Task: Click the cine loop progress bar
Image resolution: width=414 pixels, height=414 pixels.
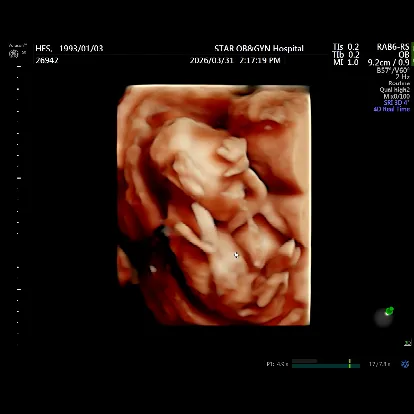Action: (326, 365)
